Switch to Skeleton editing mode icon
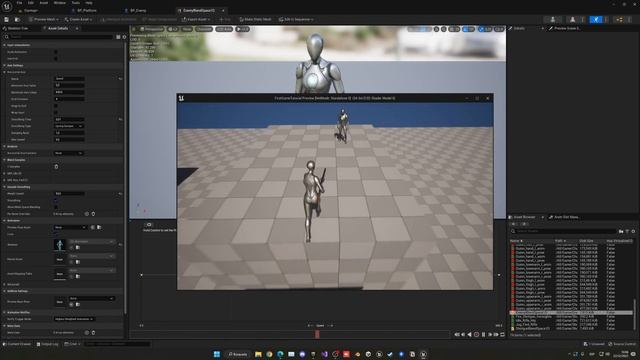640x360 pixels. [553, 19]
